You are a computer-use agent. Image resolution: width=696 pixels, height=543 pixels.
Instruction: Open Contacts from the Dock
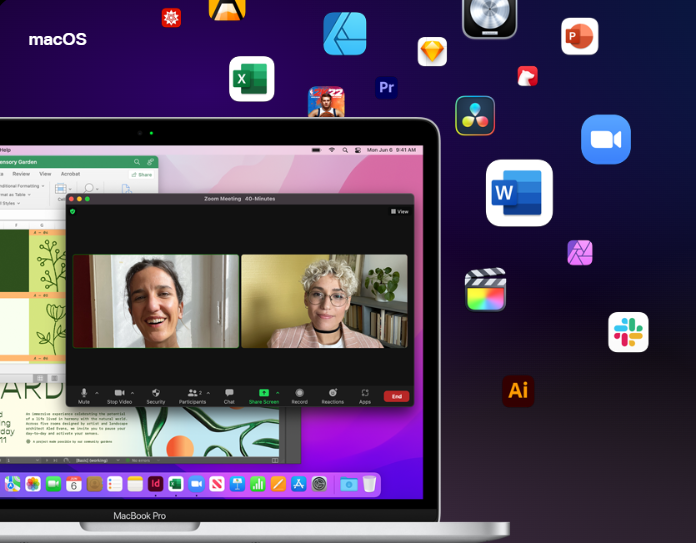click(94, 484)
